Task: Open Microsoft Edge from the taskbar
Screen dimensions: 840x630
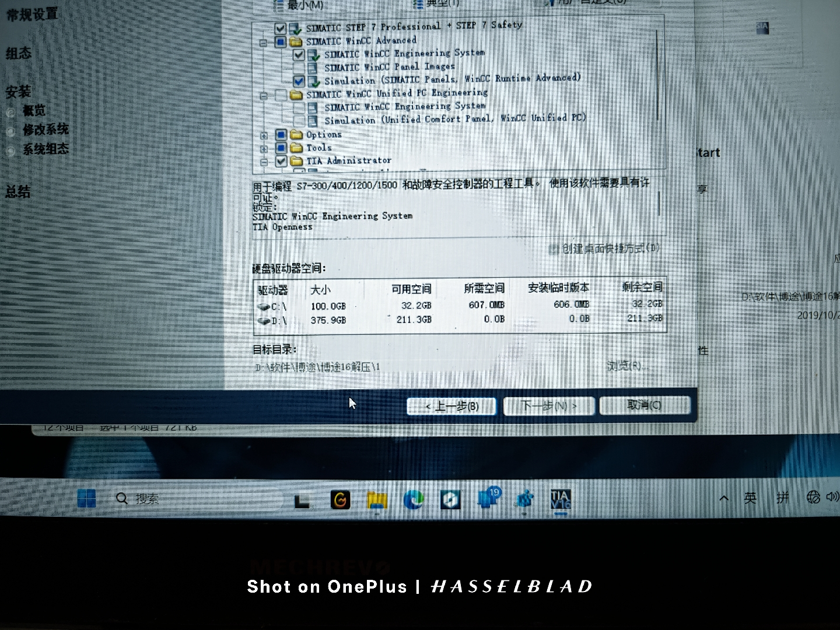Action: pyautogui.click(x=414, y=500)
